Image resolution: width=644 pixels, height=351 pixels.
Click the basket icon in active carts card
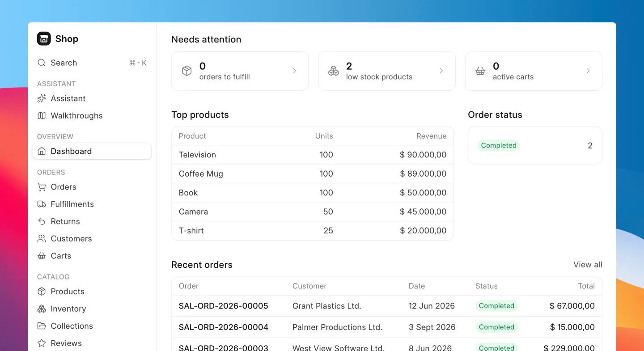pyautogui.click(x=480, y=71)
